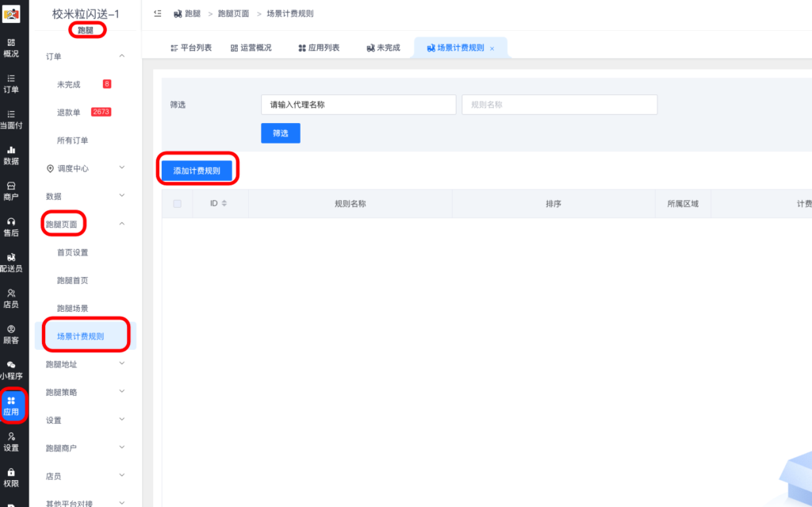Viewport: 812px width, 507px height.
Task: Toggle the header checkbox in the rules table
Action: coord(176,202)
